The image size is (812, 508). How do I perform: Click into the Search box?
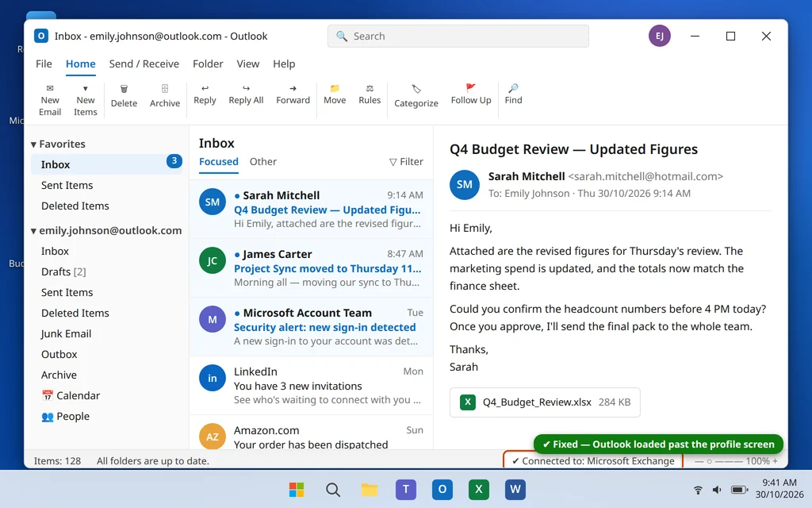(x=458, y=37)
